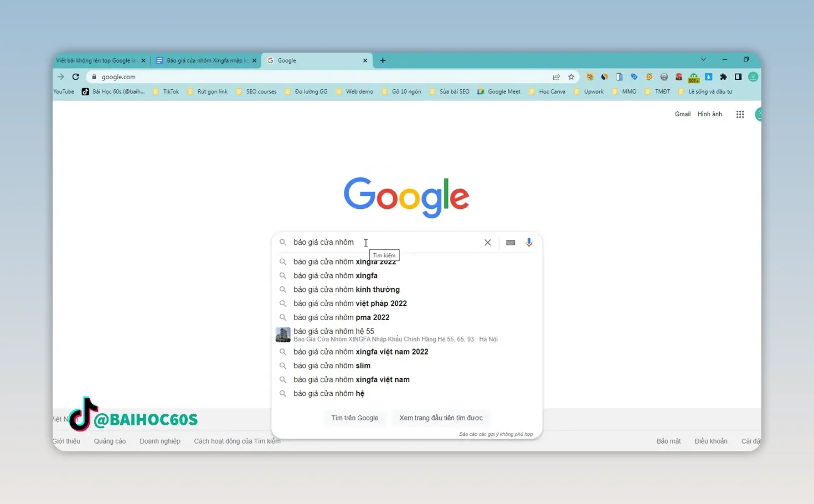Expand the tab search chevron
Screen dimensions: 814x504
coord(703,59)
